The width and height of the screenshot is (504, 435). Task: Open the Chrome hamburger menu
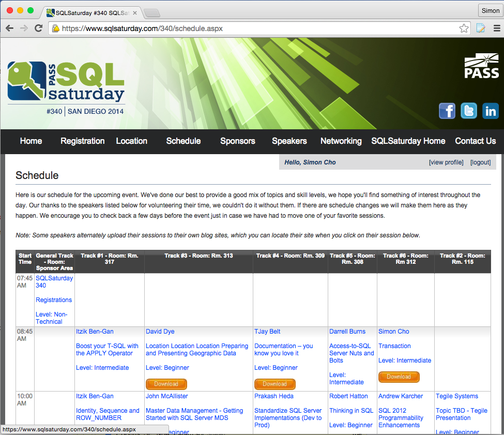(x=497, y=28)
